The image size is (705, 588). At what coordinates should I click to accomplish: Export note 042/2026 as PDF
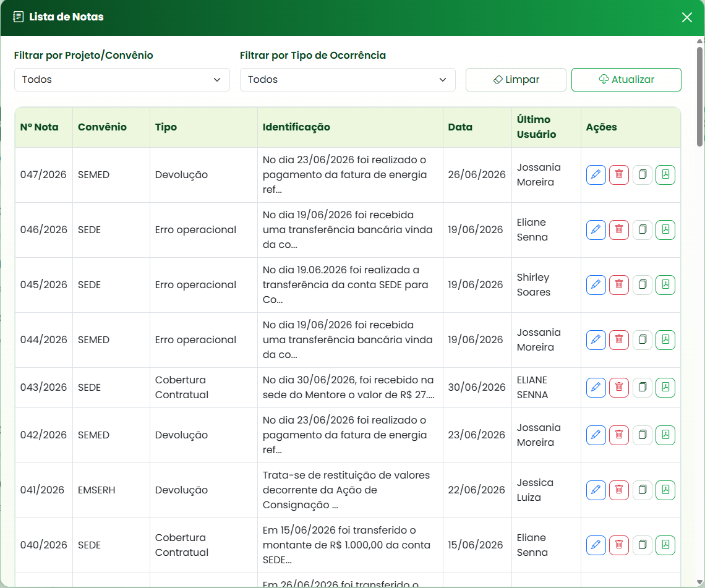click(665, 435)
